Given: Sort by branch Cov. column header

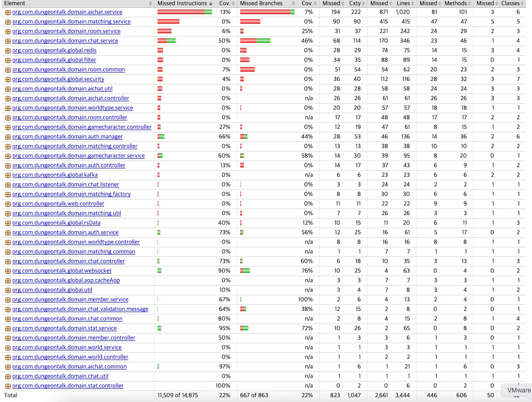Looking at the screenshot, I should tap(307, 3).
